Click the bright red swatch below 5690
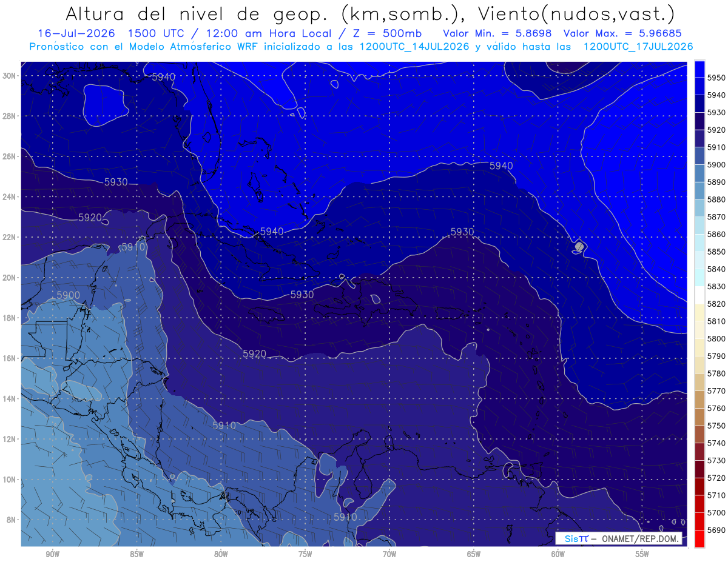 [699, 538]
